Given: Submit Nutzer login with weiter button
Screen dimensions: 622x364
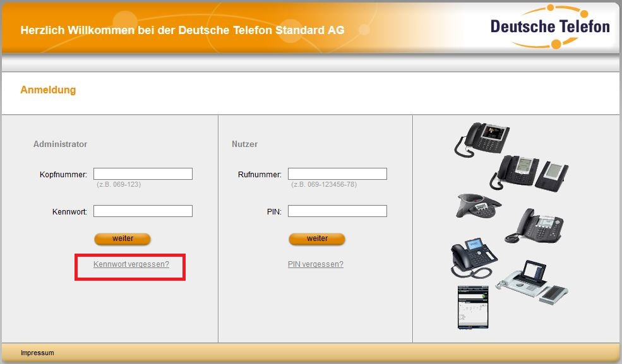Looking at the screenshot, I should (x=317, y=239).
